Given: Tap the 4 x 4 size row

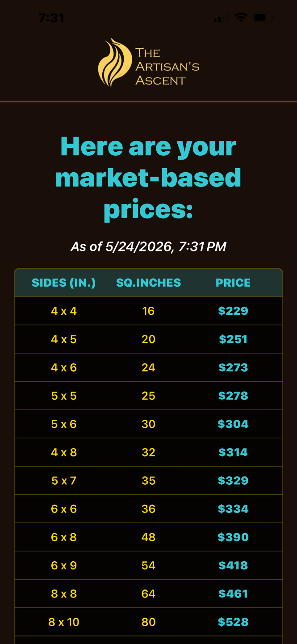Looking at the screenshot, I should click(149, 311).
